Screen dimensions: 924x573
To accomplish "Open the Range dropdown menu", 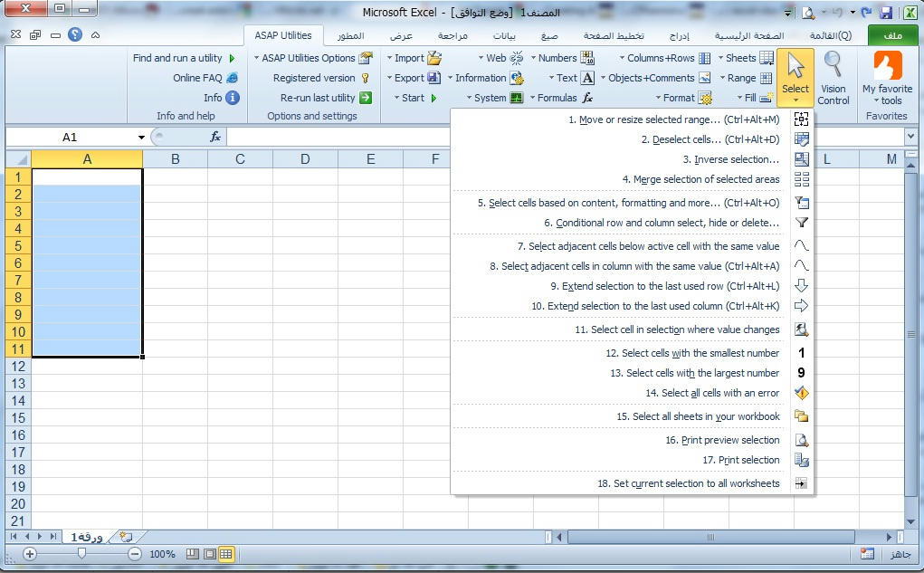I will click(746, 78).
